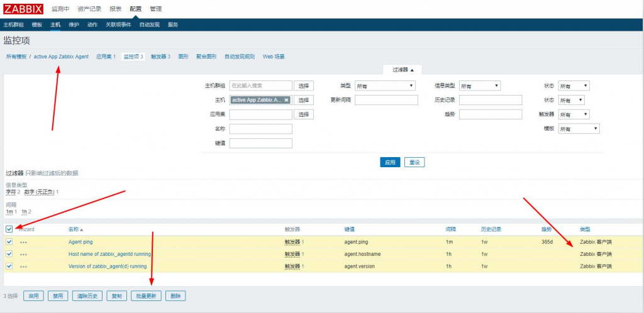
Task: Go to 维护 submenu
Action: pyautogui.click(x=74, y=25)
